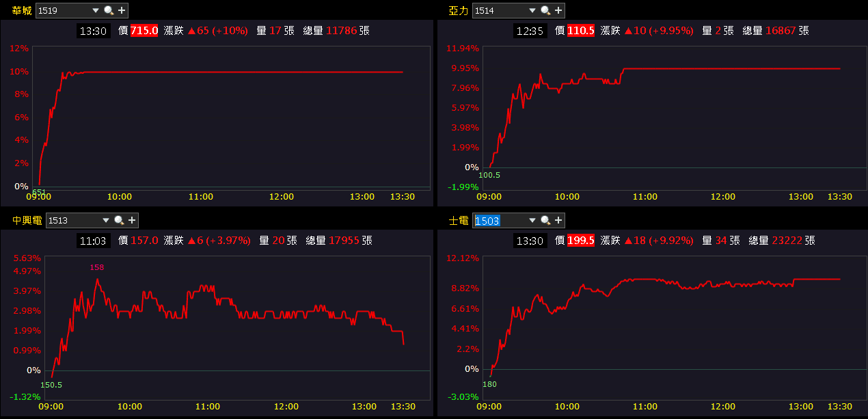Click the change value ▲6 (+3.97%)
This screenshot has height=419, width=868.
219,241
